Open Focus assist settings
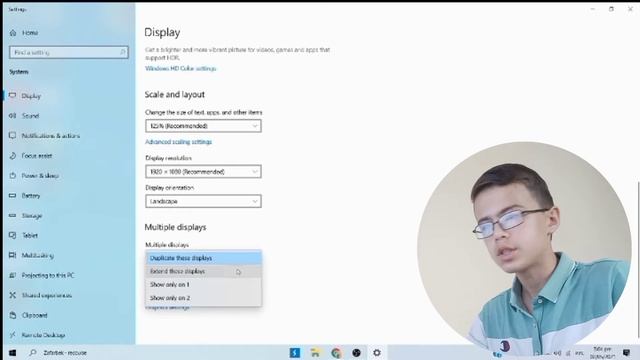Viewport: 640px width, 360px height. (36, 156)
